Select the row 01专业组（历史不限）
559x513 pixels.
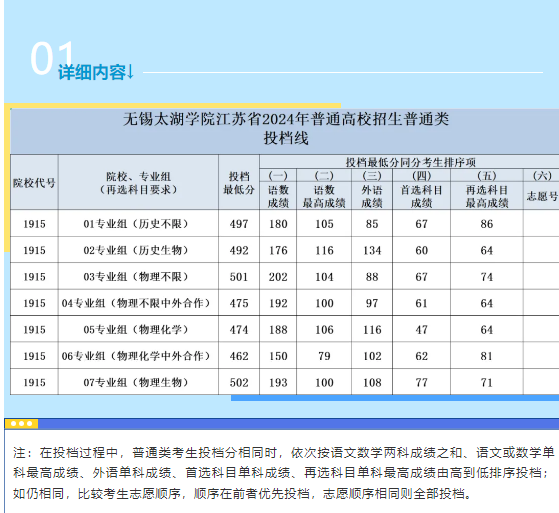(x=284, y=224)
